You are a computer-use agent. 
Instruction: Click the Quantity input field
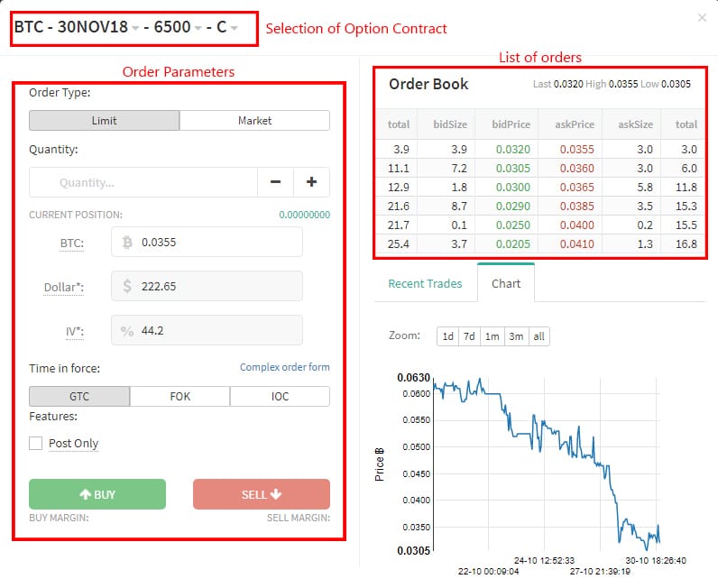143,182
